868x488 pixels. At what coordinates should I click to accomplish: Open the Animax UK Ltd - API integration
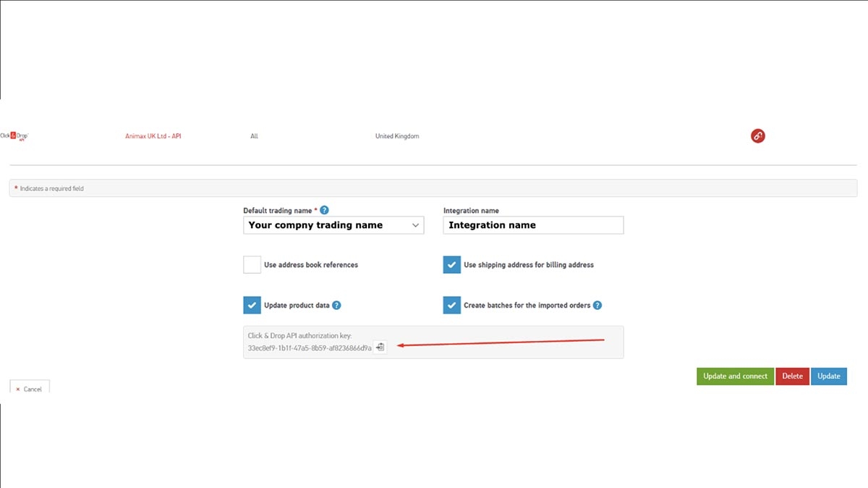coord(153,135)
